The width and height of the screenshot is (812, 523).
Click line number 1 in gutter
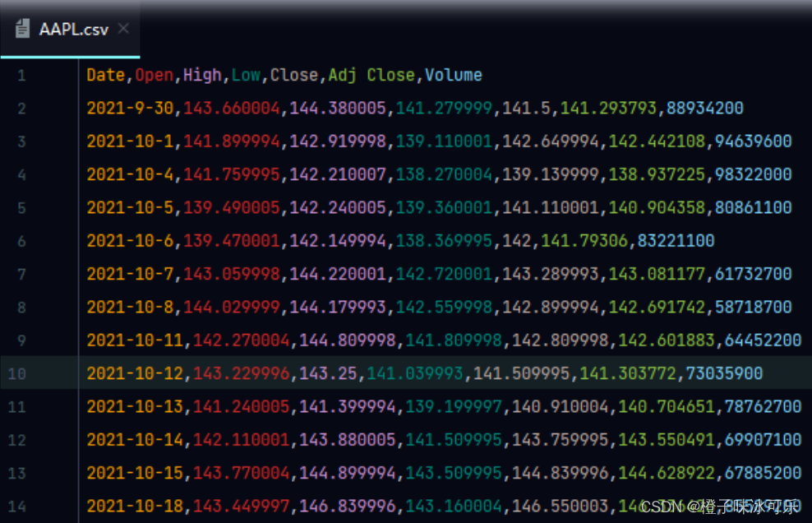point(21,76)
